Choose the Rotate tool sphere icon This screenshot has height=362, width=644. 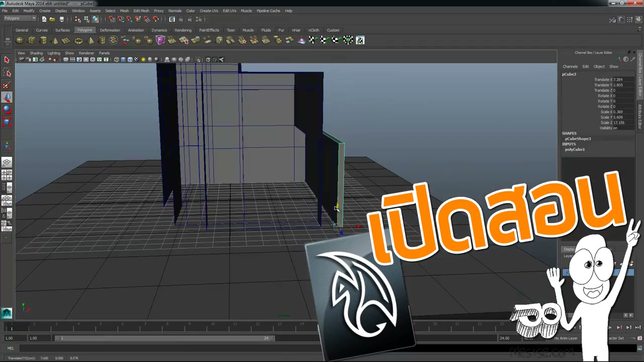point(7,110)
